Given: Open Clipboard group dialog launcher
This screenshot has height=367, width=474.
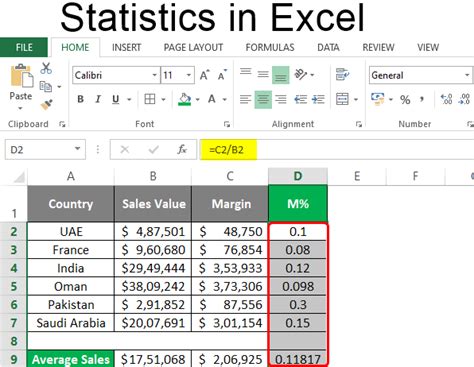Looking at the screenshot, I should pyautogui.click(x=62, y=124).
